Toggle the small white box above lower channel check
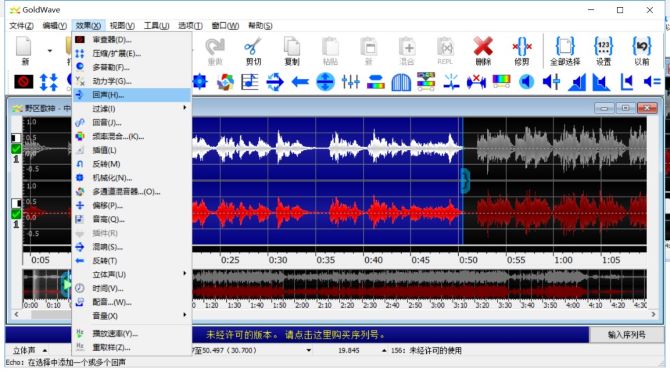Viewport: 670px width, 372px height. 16,203
